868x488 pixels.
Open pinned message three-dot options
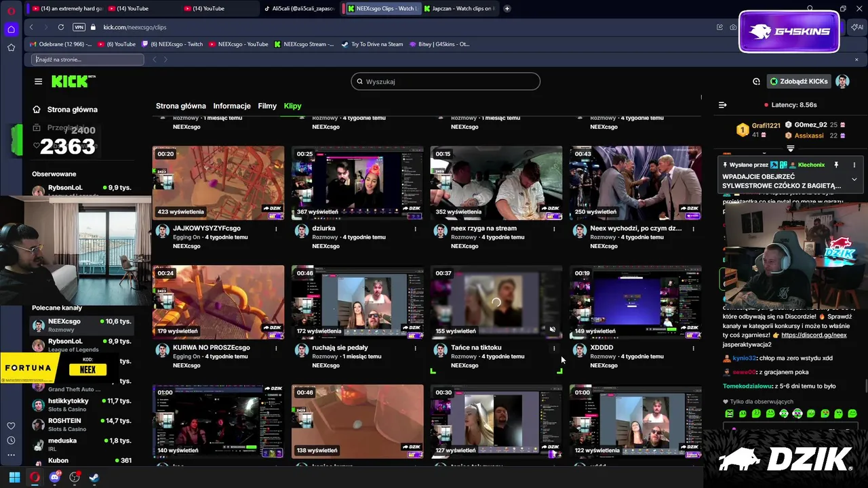coord(854,165)
